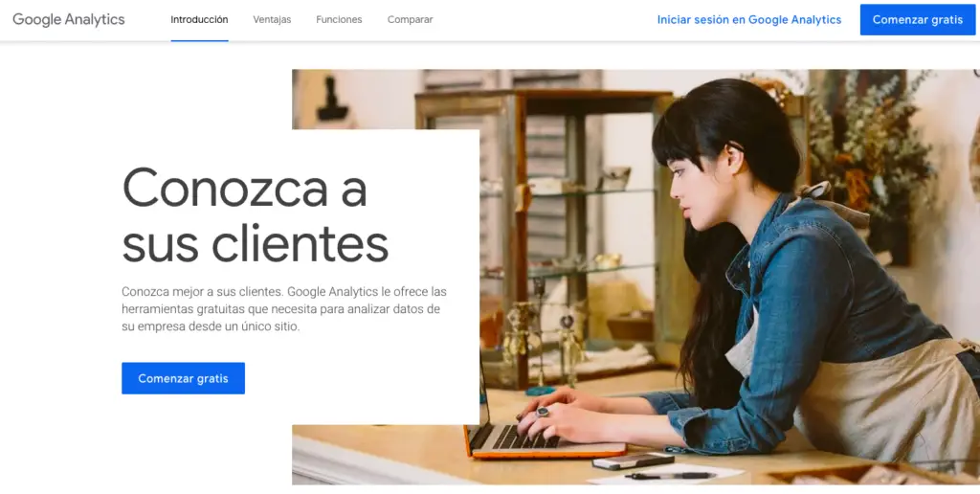Select the Introducción tab

(199, 19)
